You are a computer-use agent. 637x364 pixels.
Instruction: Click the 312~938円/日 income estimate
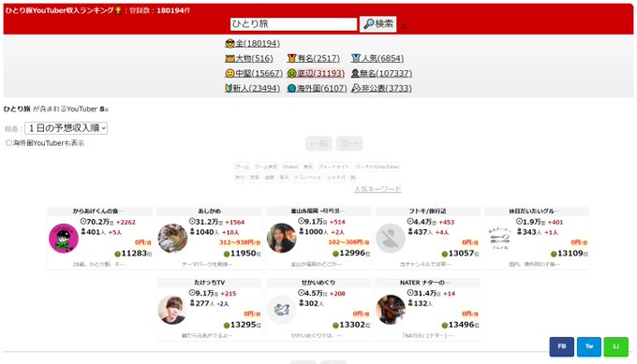click(x=240, y=242)
